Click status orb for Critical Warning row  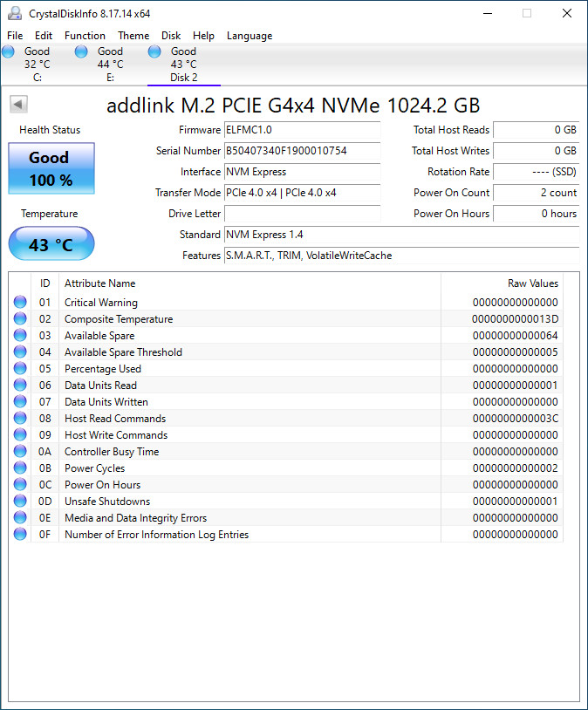coord(20,302)
